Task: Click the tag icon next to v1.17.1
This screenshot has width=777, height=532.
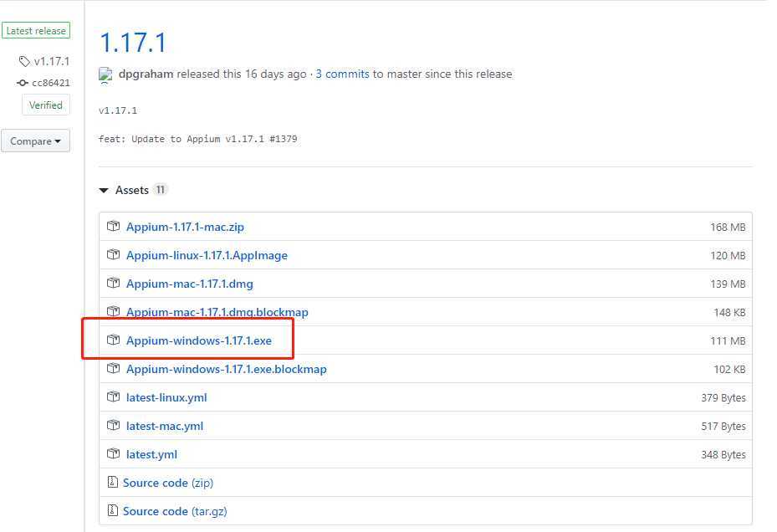Action: [24, 61]
